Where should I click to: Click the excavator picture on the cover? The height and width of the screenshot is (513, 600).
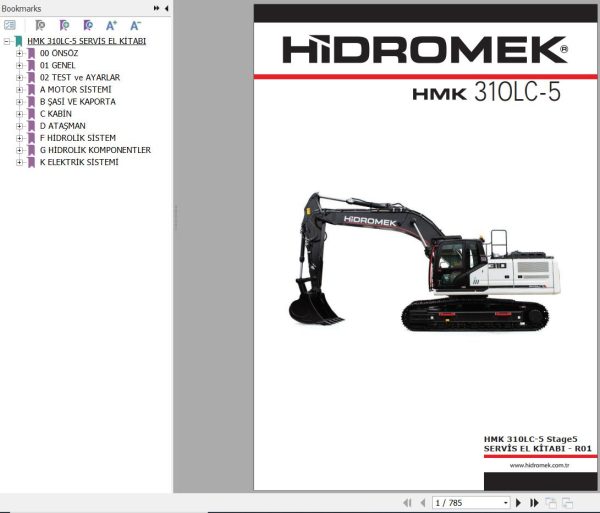coord(424,262)
